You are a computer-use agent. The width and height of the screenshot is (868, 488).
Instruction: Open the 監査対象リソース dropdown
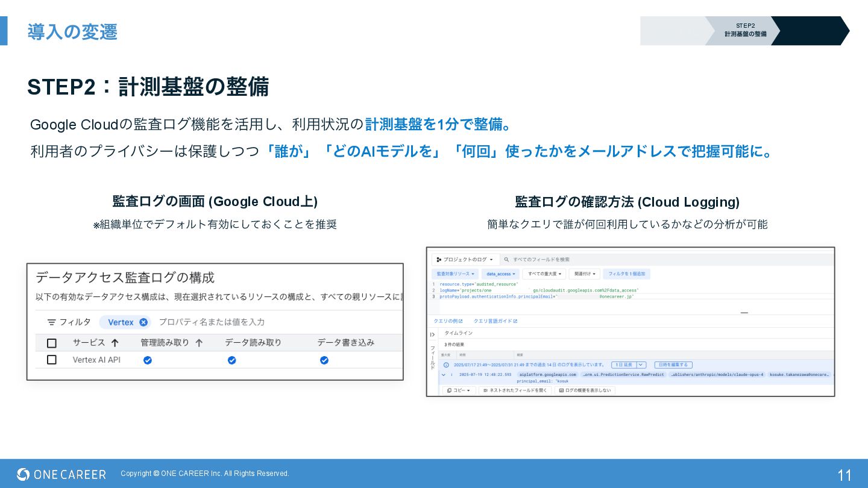[x=456, y=274]
